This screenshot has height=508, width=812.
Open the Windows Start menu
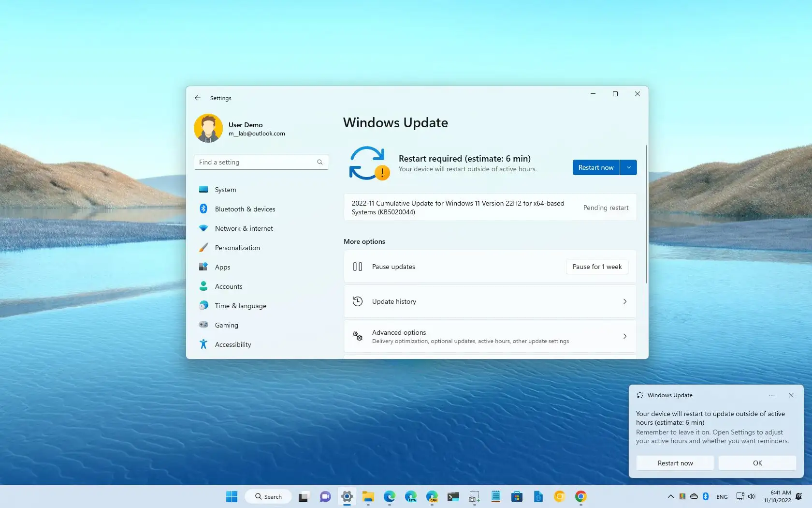coord(232,496)
